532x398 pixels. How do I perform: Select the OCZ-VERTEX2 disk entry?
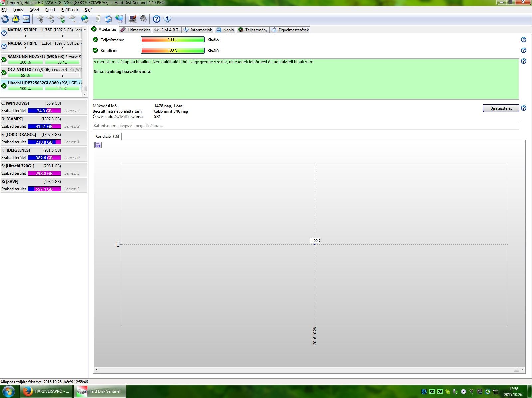pyautogui.click(x=41, y=72)
